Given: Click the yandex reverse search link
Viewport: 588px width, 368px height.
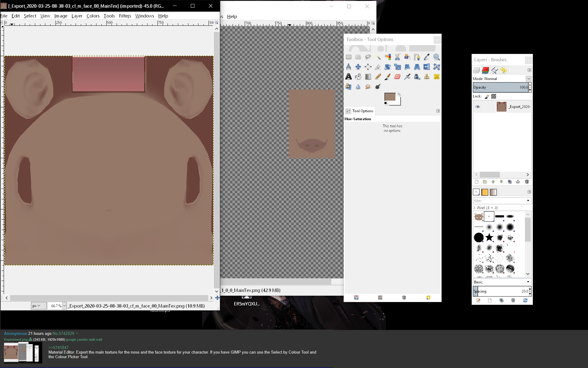Looking at the screenshot, I should pyautogui.click(x=82, y=339).
